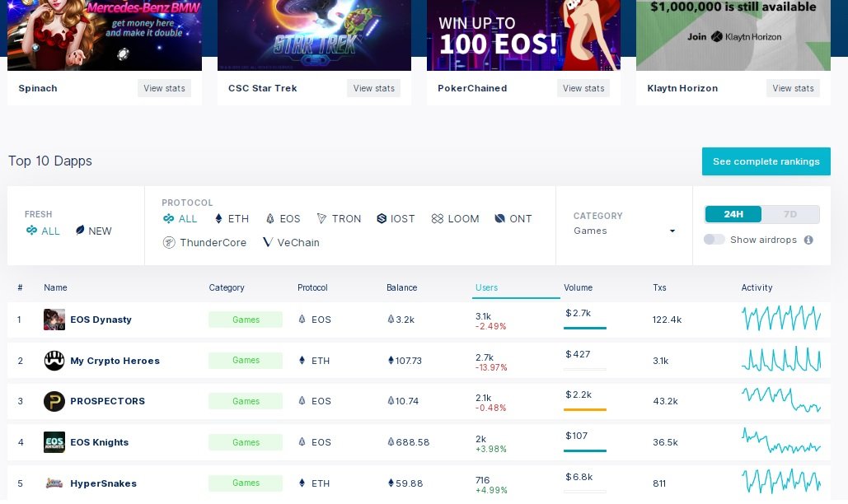
Task: Click EOS Knights volume bar
Action: point(584,450)
